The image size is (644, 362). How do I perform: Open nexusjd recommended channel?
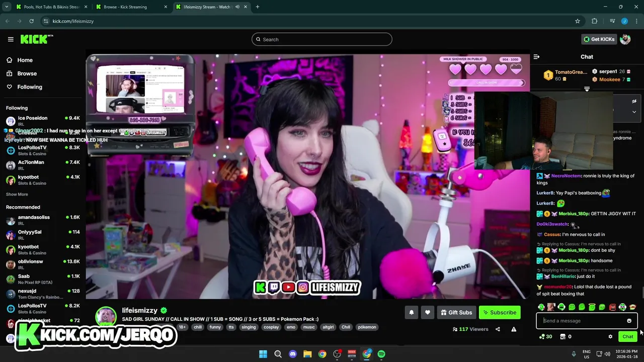(43, 294)
